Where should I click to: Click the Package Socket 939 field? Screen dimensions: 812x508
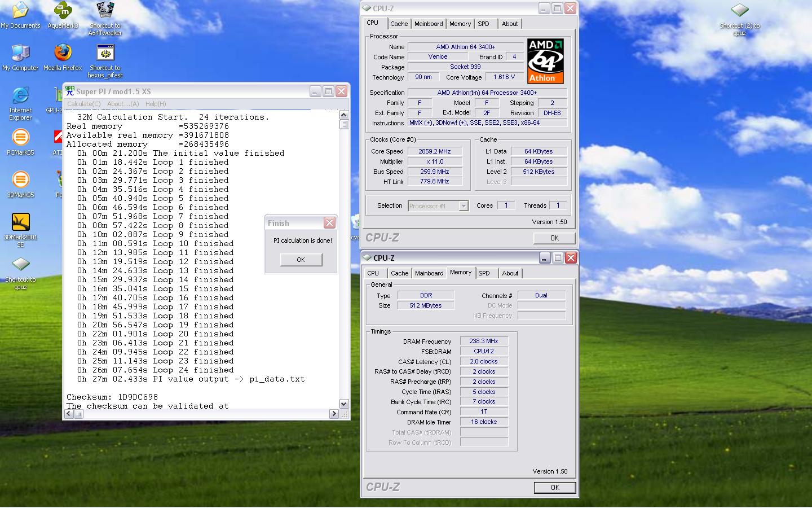[465, 67]
